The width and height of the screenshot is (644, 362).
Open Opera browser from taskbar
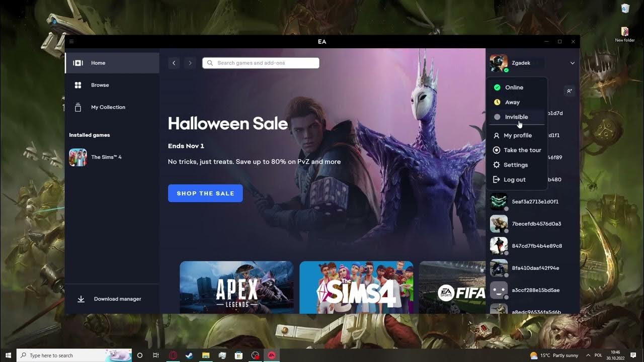173,355
